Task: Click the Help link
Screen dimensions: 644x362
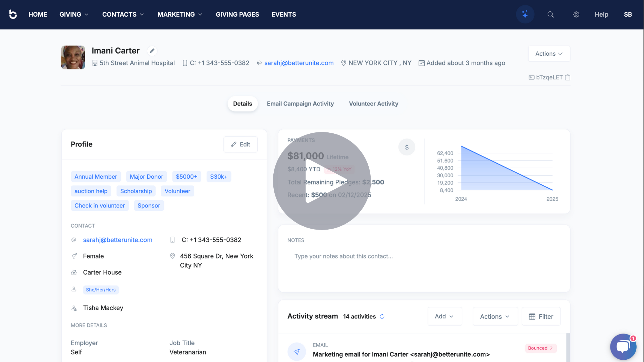Action: pyautogui.click(x=601, y=14)
